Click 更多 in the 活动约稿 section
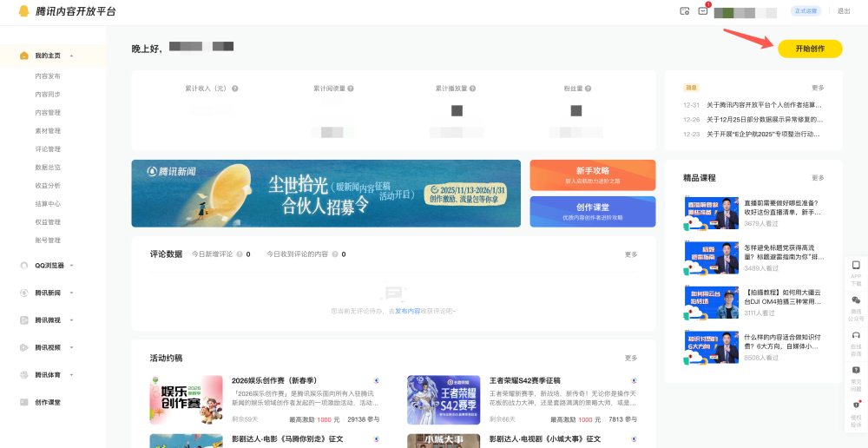 click(631, 359)
